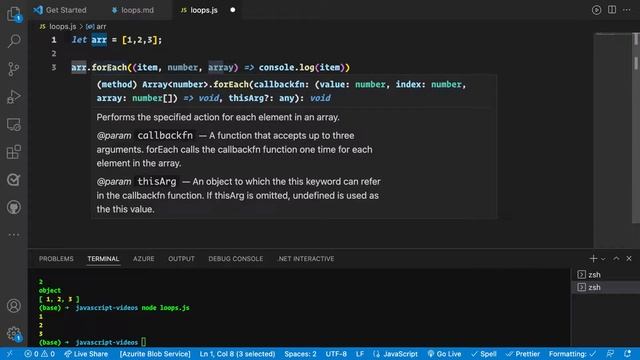Open the Testing view icon
The width and height of the screenshot is (640, 360).
tap(14, 180)
